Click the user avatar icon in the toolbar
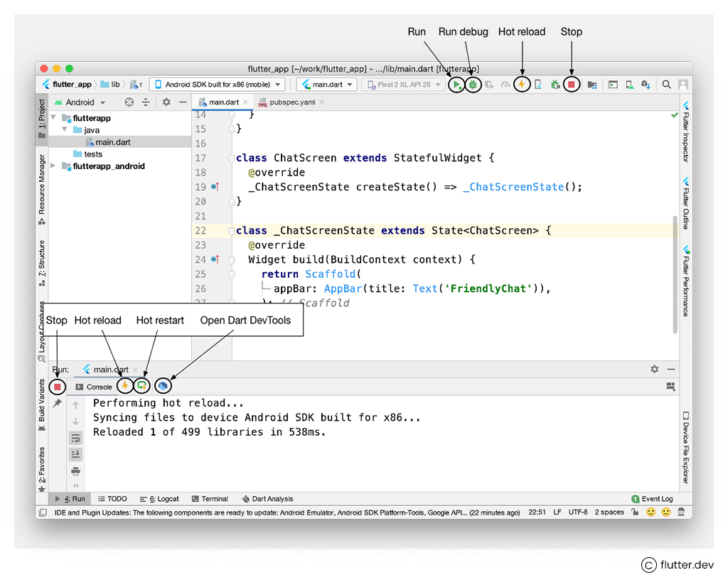This screenshot has height=587, width=728. (x=683, y=85)
